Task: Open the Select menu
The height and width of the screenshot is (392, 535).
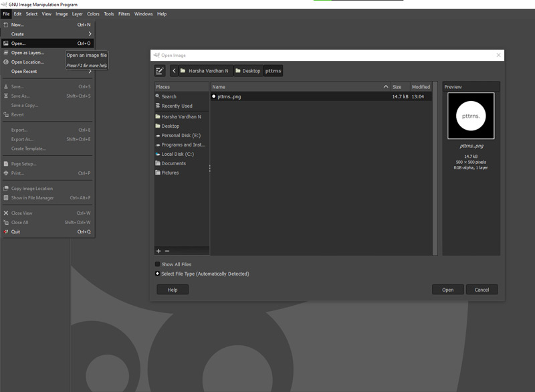Action: click(31, 14)
